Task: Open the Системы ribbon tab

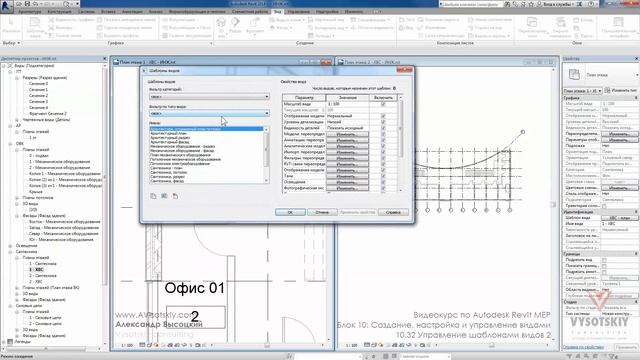Action: 86,12
